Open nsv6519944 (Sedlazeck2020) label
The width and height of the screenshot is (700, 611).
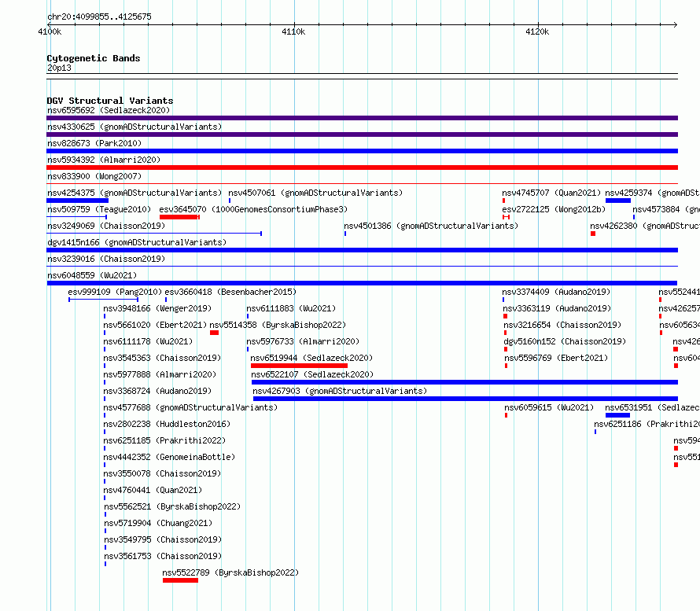[311, 358]
